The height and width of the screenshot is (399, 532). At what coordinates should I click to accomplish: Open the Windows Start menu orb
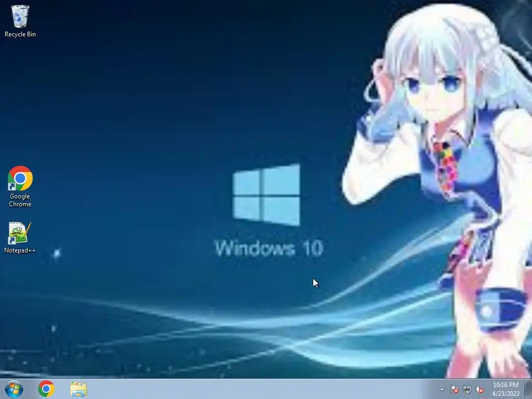click(x=14, y=389)
